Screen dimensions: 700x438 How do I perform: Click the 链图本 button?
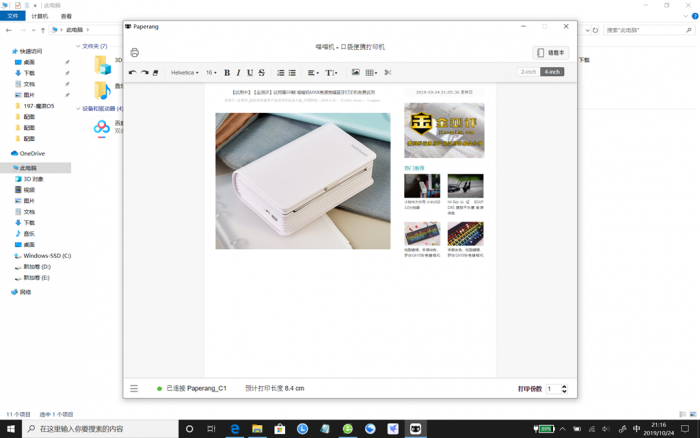tap(551, 53)
